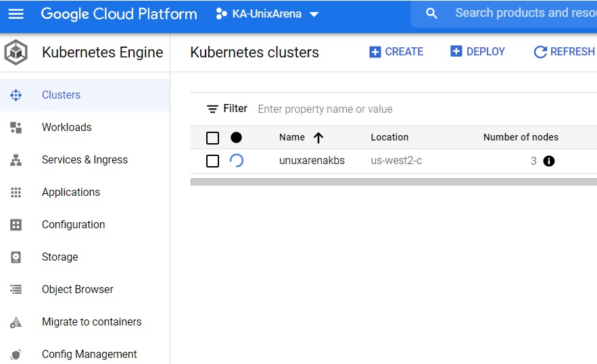Click the node count 3 value
Viewport: 597px width, 364px height.
pyautogui.click(x=533, y=161)
